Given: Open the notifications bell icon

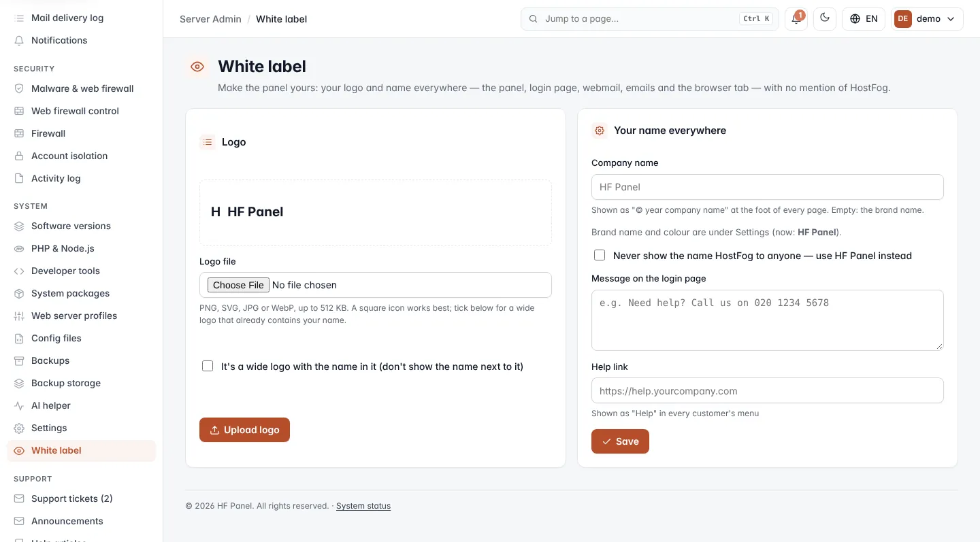Looking at the screenshot, I should pyautogui.click(x=796, y=19).
